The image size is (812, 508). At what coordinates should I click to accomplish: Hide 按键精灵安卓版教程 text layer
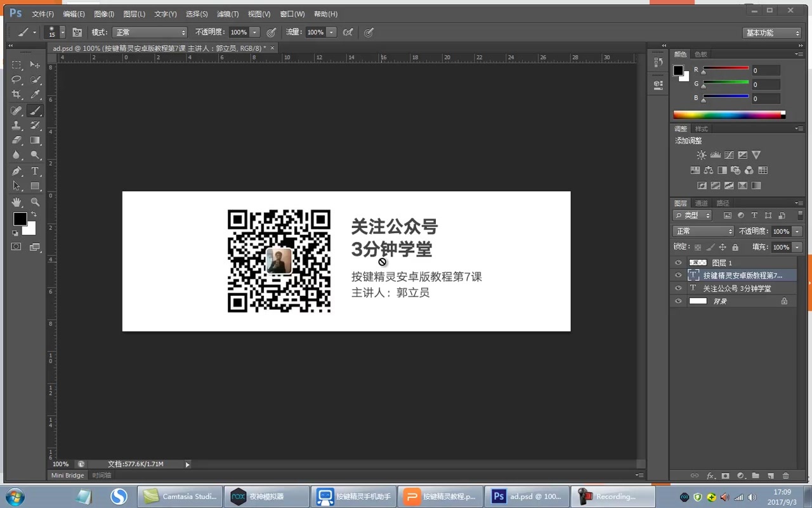click(x=678, y=276)
